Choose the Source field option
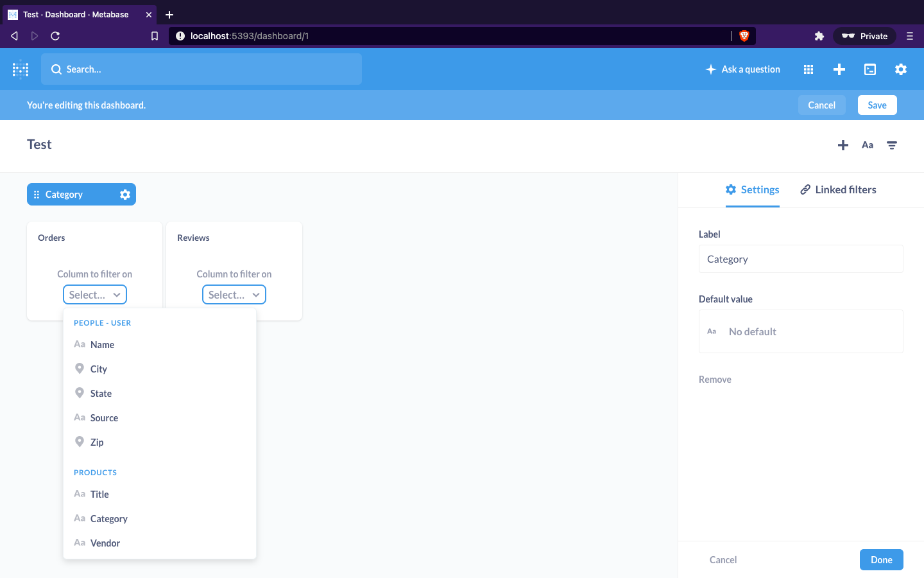Viewport: 924px width, 578px height. (x=160, y=418)
